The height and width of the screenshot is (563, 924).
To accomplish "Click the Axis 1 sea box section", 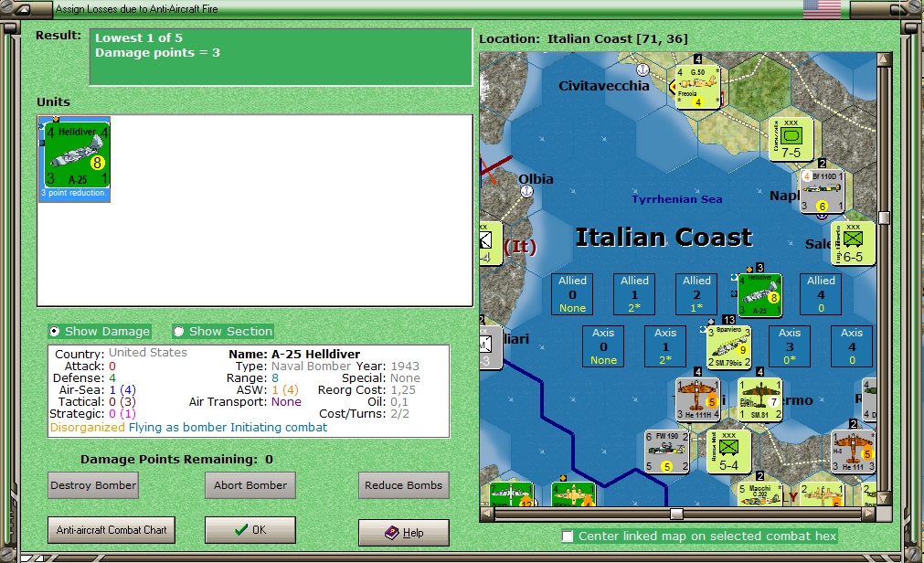I will pyautogui.click(x=665, y=346).
